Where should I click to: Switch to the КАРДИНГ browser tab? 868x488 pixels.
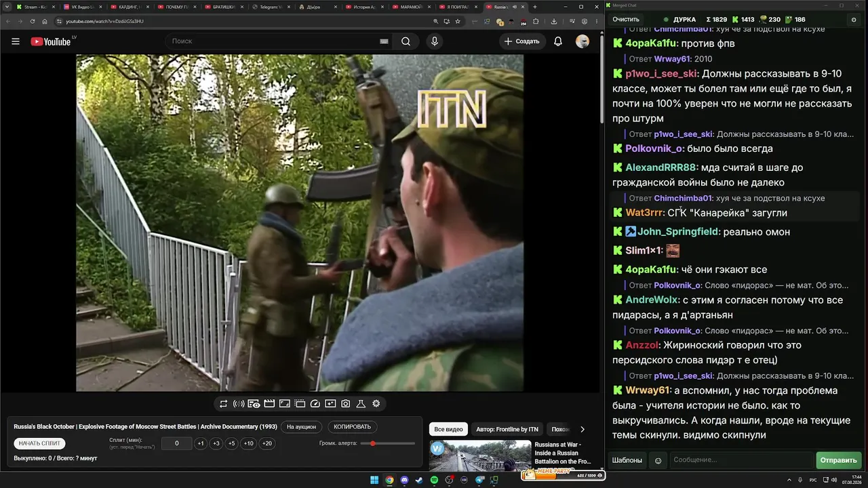point(129,7)
